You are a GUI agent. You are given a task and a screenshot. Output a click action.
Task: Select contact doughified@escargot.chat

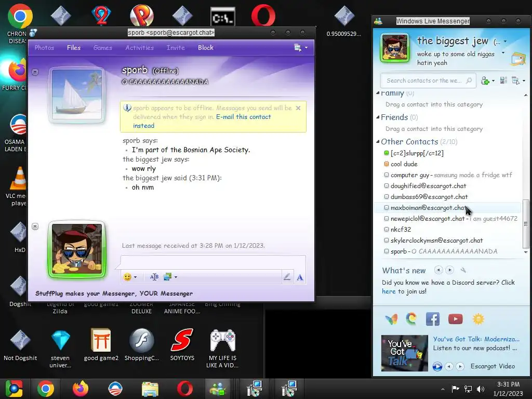(x=448, y=186)
